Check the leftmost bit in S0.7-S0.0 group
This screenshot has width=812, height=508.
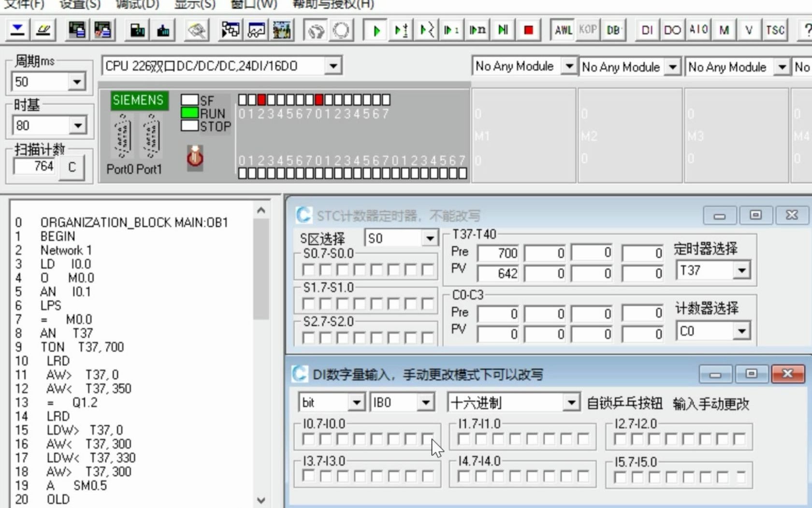[308, 269]
